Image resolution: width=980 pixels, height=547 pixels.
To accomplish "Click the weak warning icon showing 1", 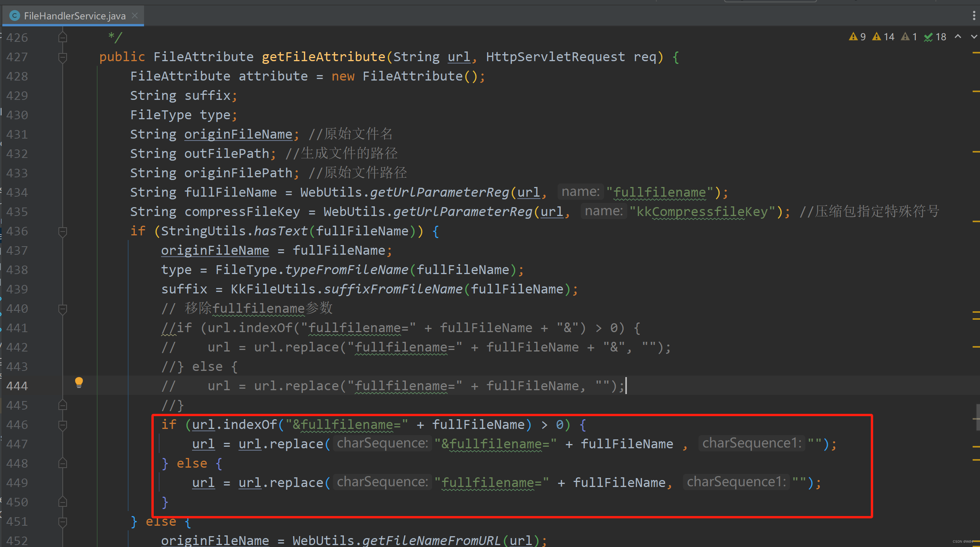I will (x=905, y=37).
